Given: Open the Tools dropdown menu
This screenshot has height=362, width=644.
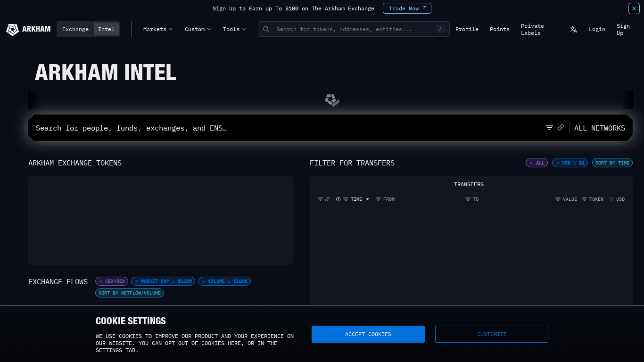Looking at the screenshot, I should (x=234, y=29).
